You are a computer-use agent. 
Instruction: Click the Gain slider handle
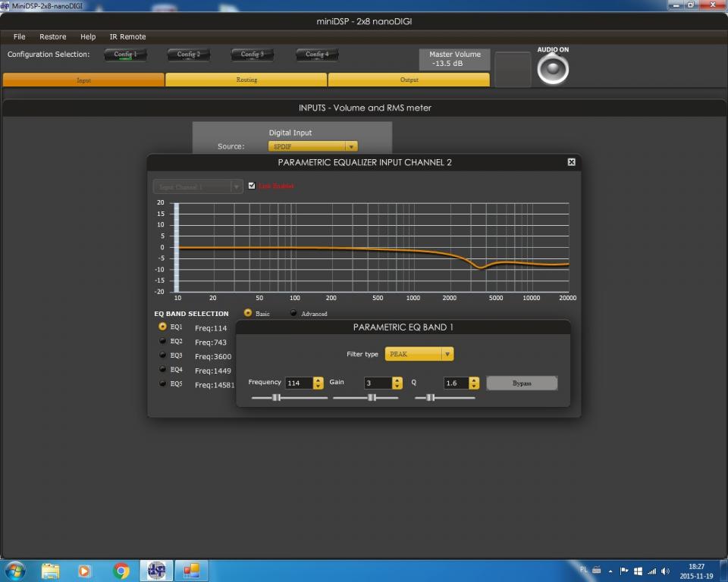372,398
